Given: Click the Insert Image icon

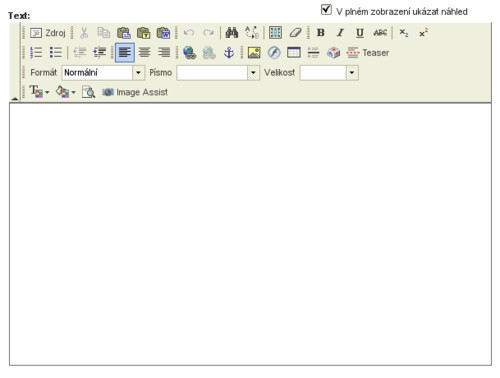Looking at the screenshot, I should coord(254,53).
